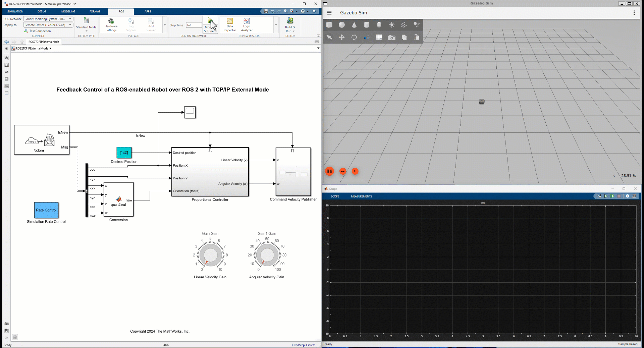Image resolution: width=644 pixels, height=348 pixels.
Task: Toggle the Gazebo grid snap settings icon
Action: coord(379,38)
